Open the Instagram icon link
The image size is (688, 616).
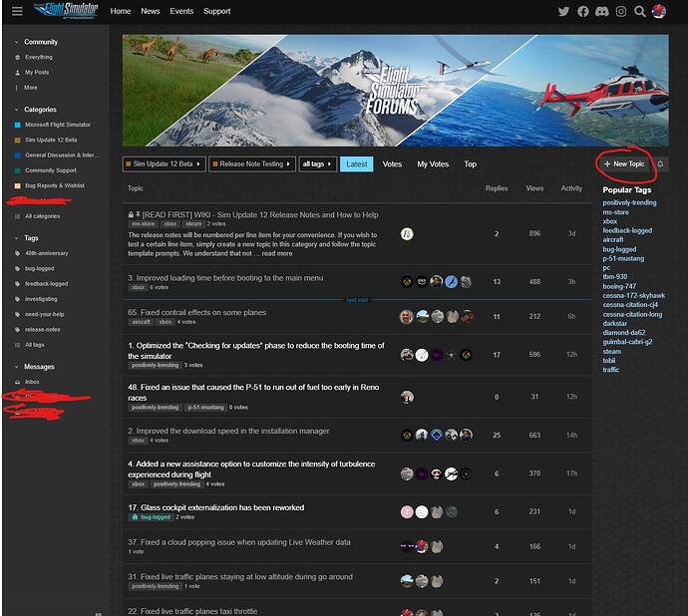point(621,11)
